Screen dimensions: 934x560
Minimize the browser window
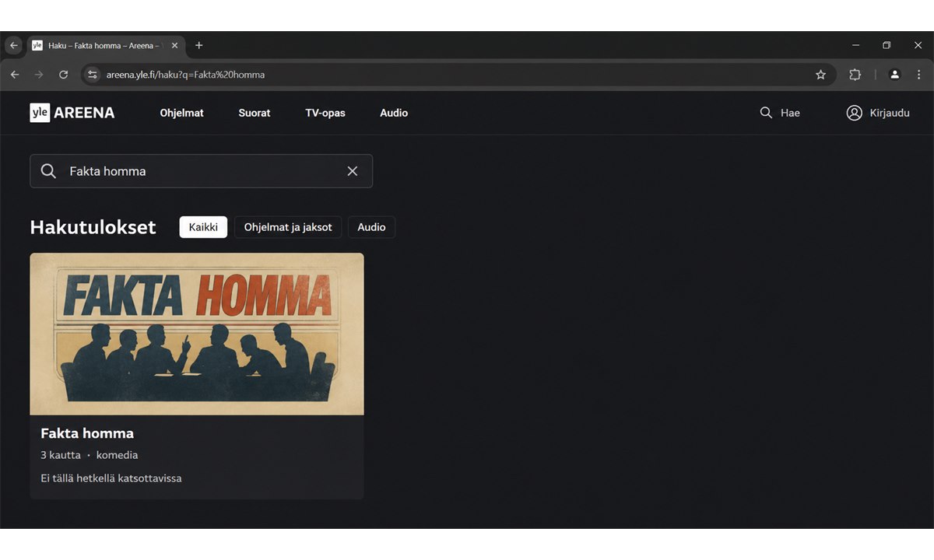click(856, 45)
